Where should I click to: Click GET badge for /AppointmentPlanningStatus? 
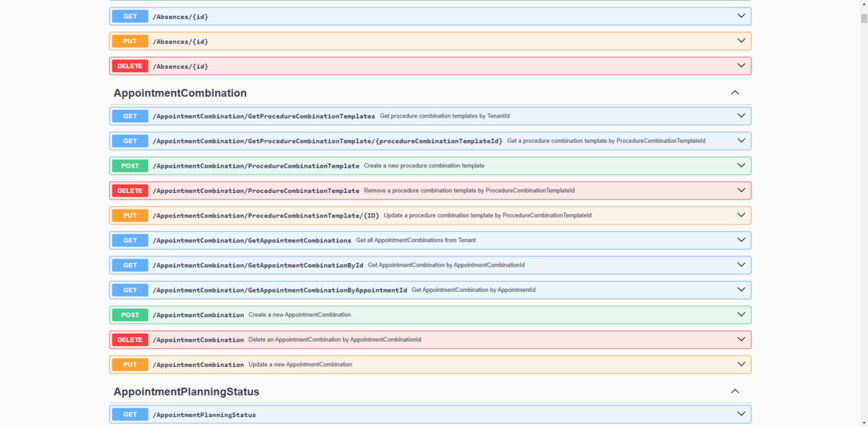(x=130, y=415)
